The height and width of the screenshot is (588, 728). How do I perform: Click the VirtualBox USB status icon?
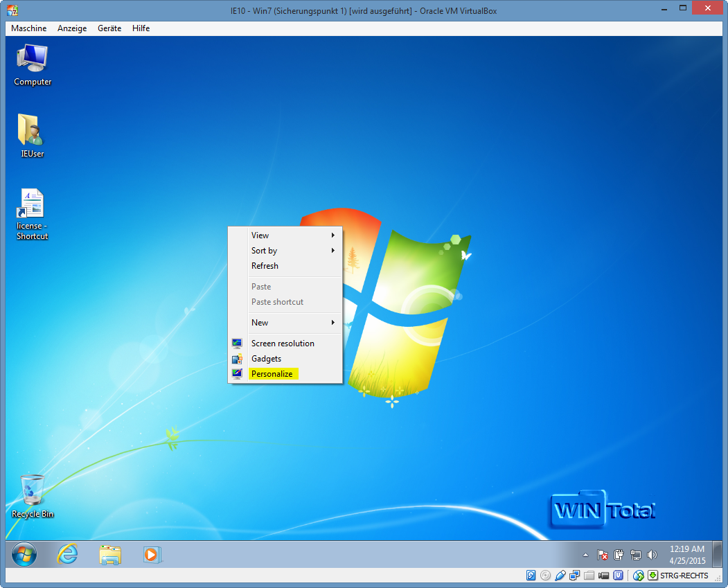[560, 576]
